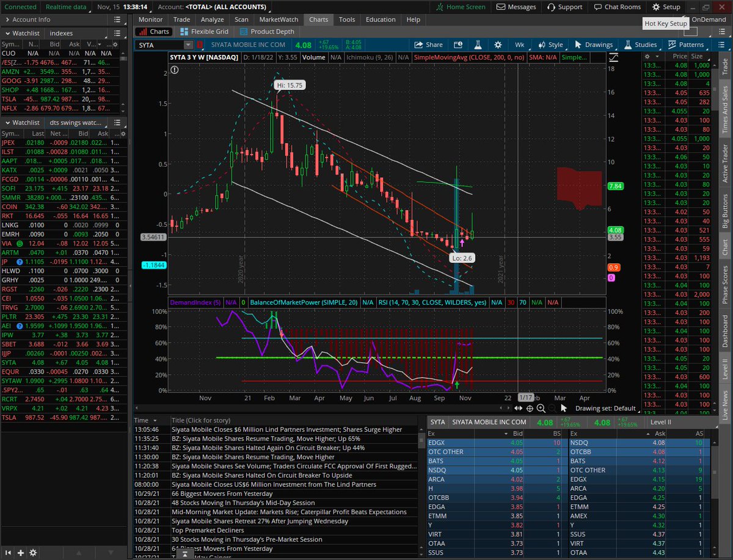Click the flask Edit Studies icon
Image resolution: width=733 pixels, height=560 pixels.
478,45
